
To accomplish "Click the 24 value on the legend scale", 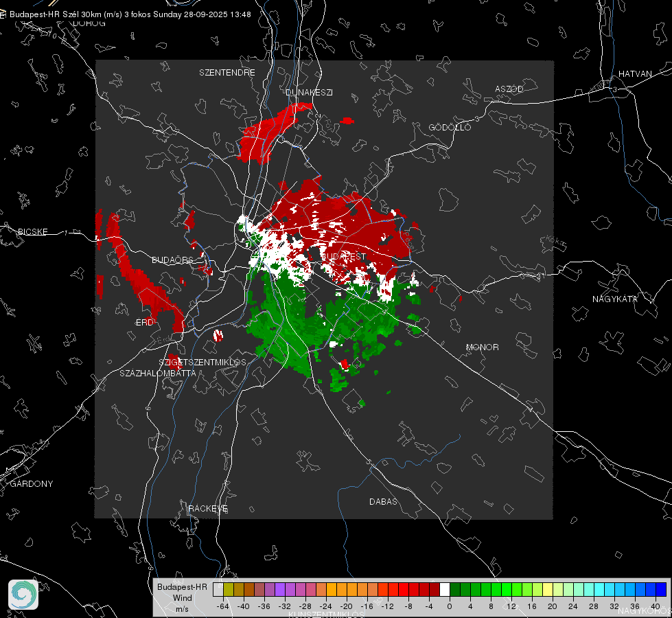I will tap(573, 606).
